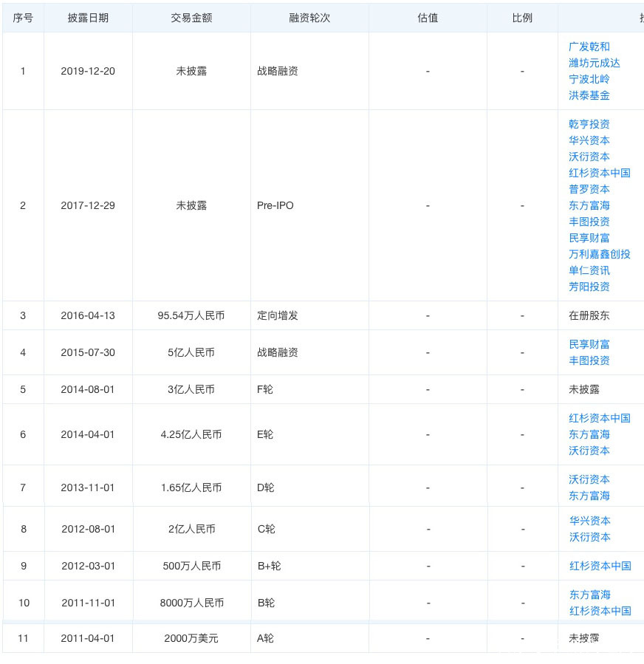Click 民享财富 in the 2015-07-30 row
This screenshot has width=644, height=664.
pos(589,344)
